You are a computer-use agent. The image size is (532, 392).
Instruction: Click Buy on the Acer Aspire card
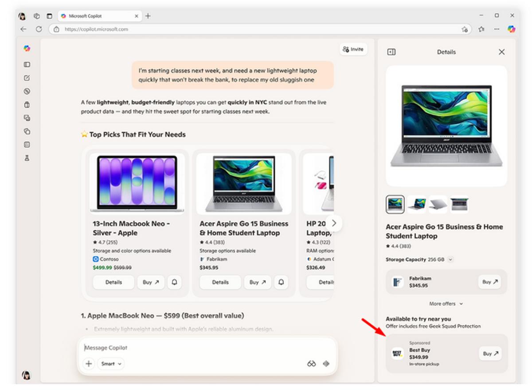coord(258,282)
